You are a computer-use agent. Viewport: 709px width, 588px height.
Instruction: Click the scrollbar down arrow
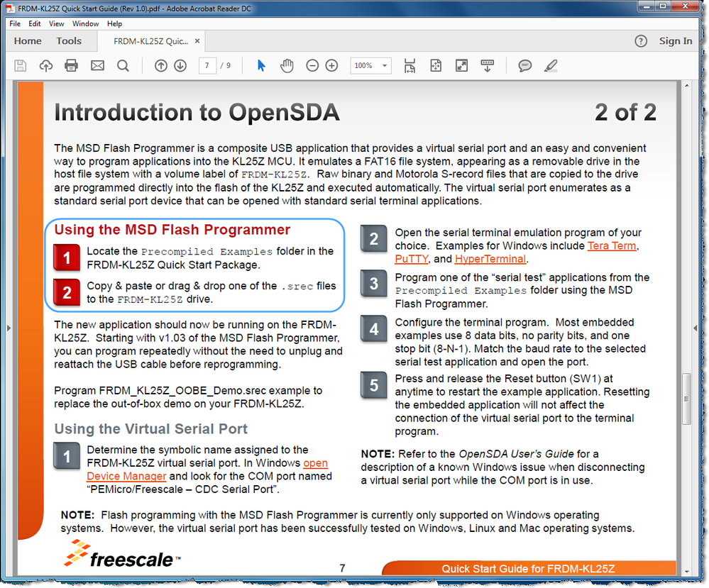[x=687, y=571]
